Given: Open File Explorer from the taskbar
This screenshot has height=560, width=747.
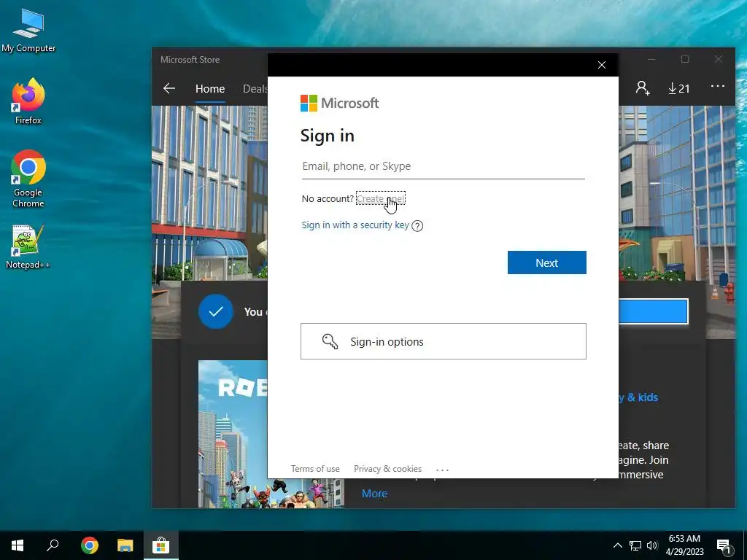Looking at the screenshot, I should [x=125, y=545].
